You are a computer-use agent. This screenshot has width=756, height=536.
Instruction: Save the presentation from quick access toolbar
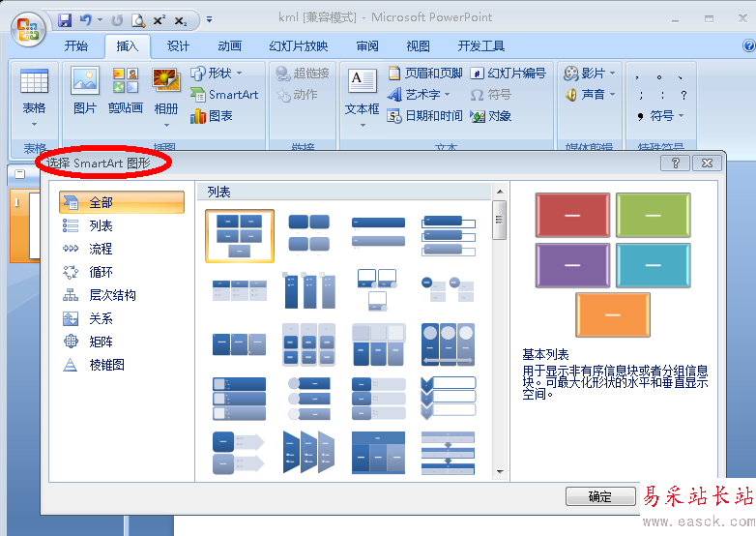pos(64,20)
